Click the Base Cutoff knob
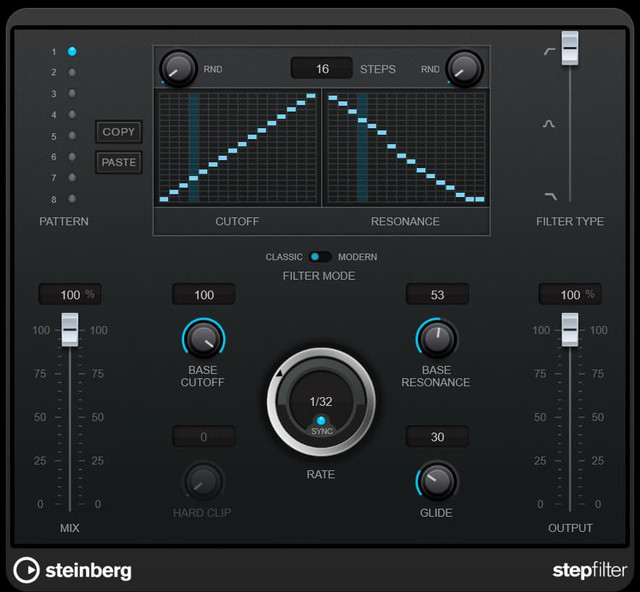 [x=204, y=338]
